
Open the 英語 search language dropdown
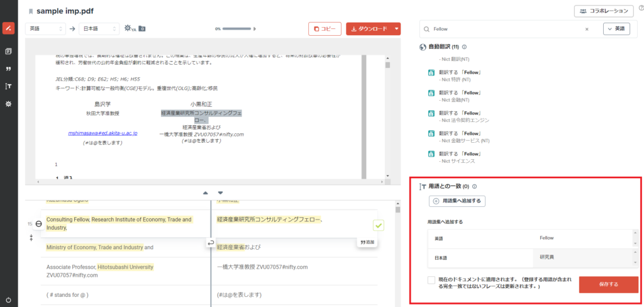click(x=616, y=29)
